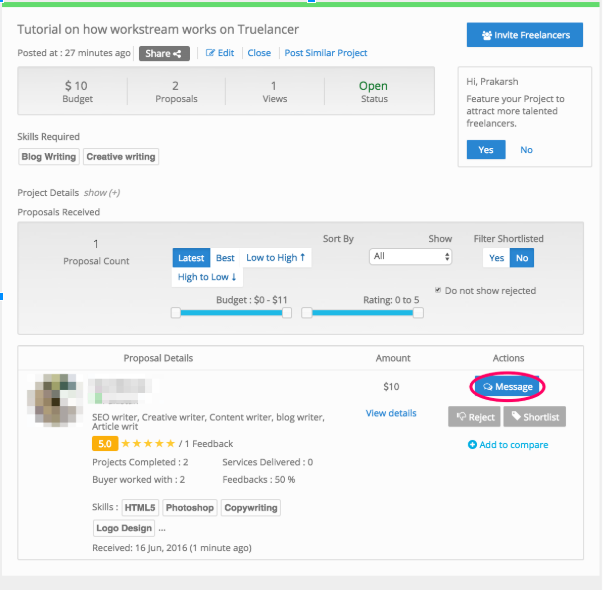
Task: Click the right handle of Budget slider
Action: tap(288, 314)
